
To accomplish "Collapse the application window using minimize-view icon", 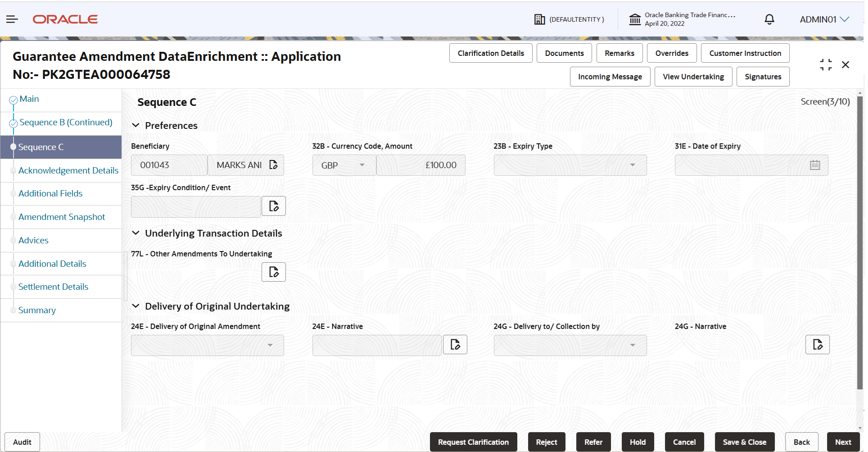I will (826, 65).
